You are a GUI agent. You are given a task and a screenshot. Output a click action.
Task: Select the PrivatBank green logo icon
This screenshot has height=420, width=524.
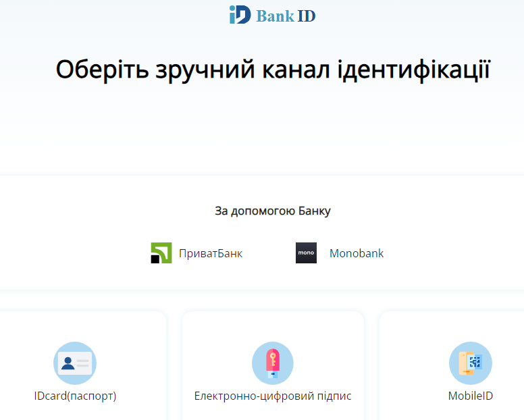[x=161, y=253]
